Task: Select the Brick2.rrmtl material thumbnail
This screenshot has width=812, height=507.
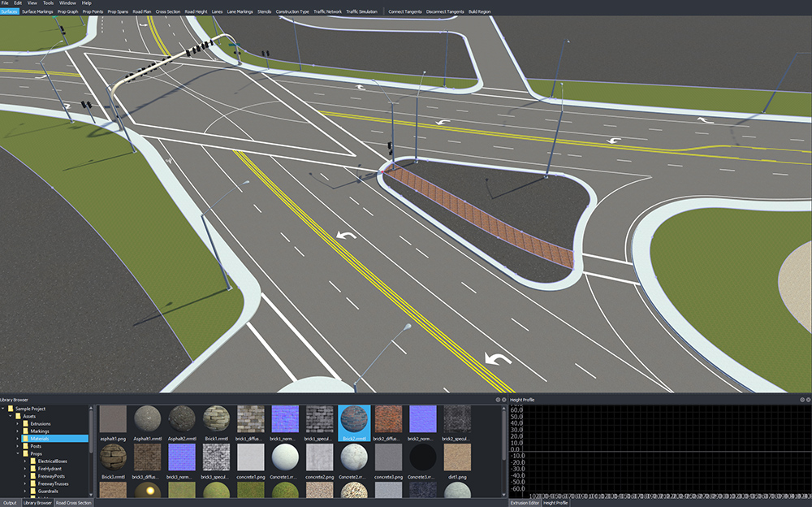Action: [x=353, y=420]
